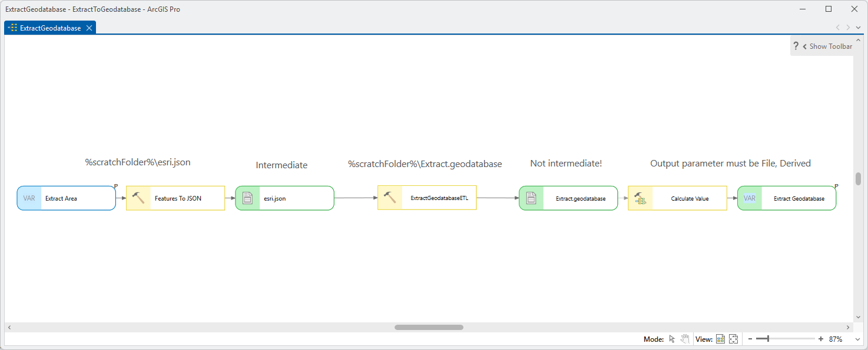Click the Show Toolbar button
868x350 pixels.
[x=827, y=46]
